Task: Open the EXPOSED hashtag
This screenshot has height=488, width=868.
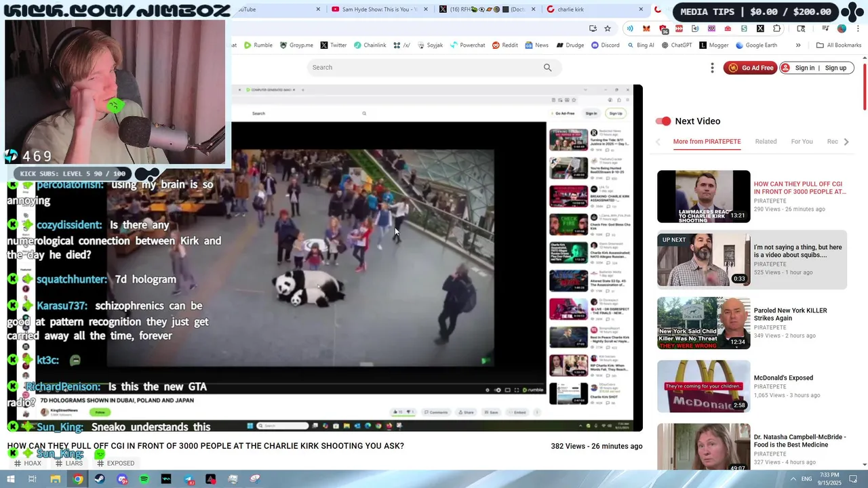Action: click(x=115, y=464)
